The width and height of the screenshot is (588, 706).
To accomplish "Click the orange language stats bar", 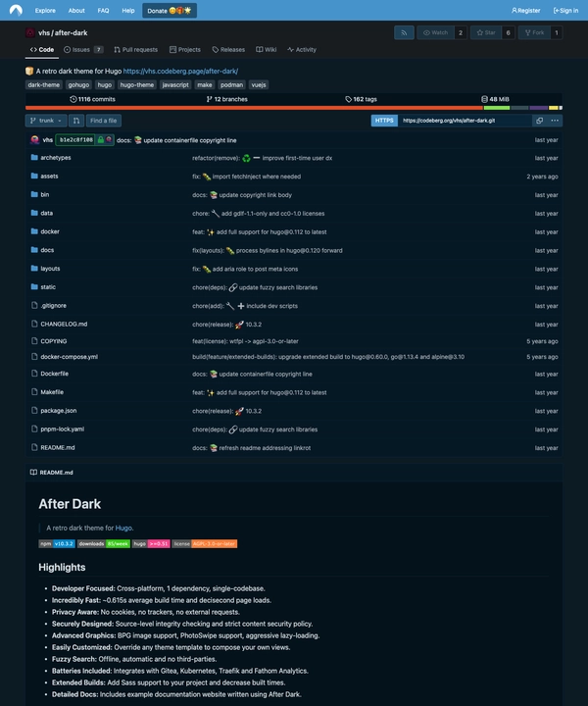I will click(254, 108).
